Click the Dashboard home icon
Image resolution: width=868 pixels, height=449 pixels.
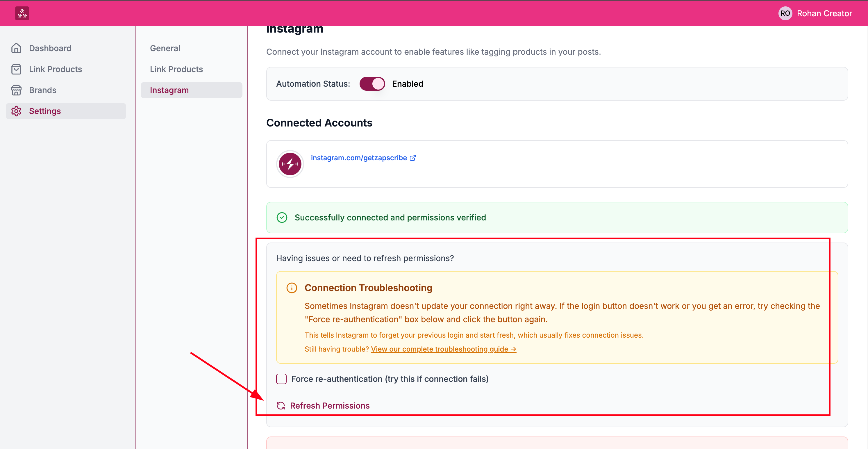16,48
